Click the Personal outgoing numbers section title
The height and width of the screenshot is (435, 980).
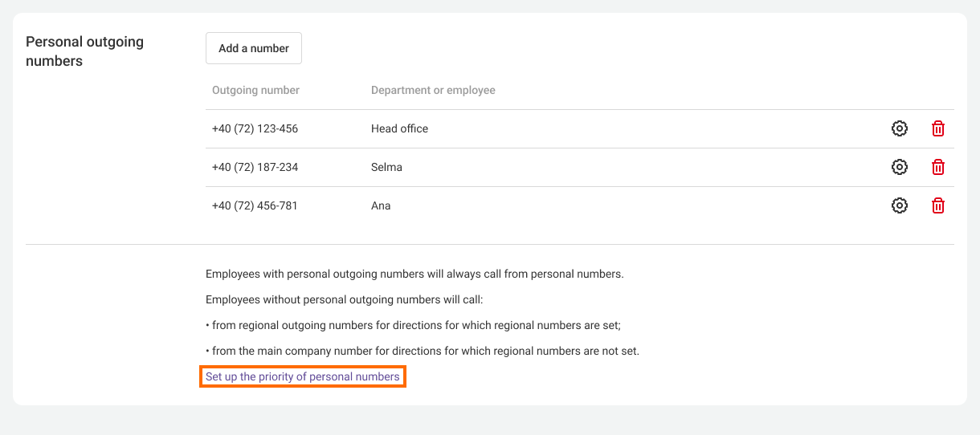pos(84,51)
